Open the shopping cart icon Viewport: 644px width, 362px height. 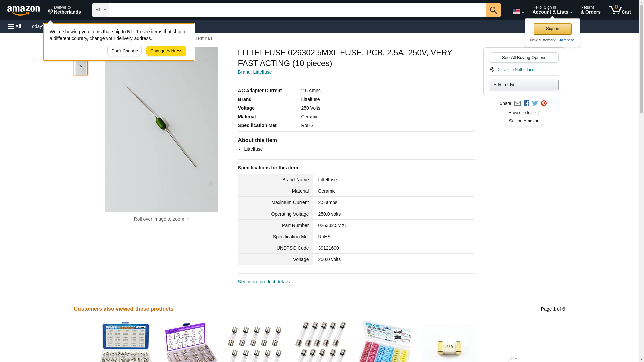(620, 10)
